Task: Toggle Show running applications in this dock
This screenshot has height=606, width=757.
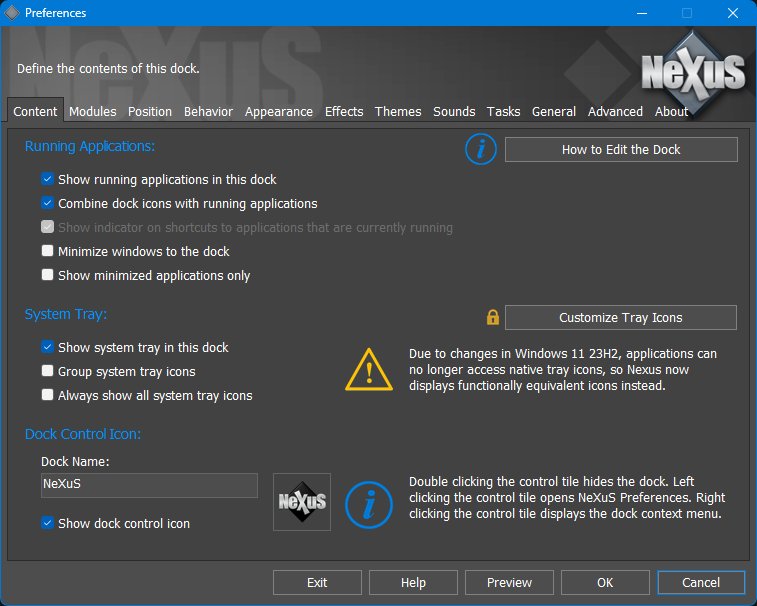Action: [x=47, y=179]
